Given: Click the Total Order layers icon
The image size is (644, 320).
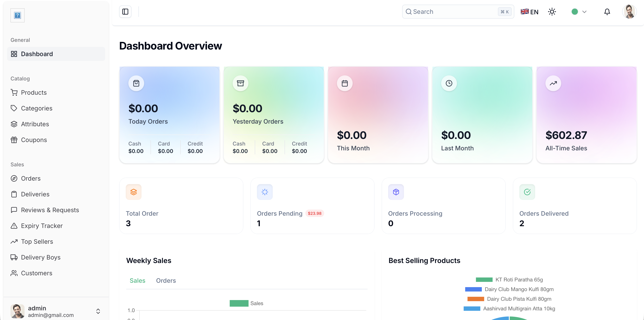Looking at the screenshot, I should [x=134, y=192].
